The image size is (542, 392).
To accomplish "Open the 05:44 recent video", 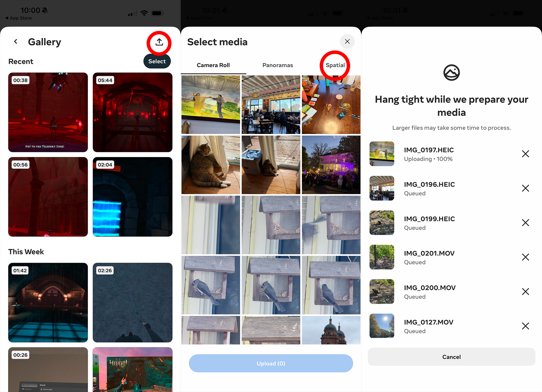I will (x=133, y=112).
